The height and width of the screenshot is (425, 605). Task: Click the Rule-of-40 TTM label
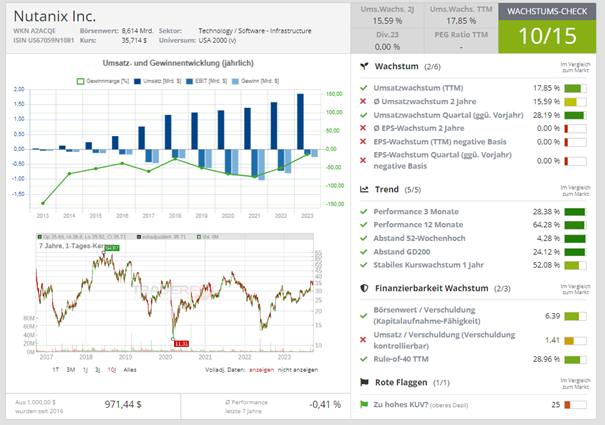tap(401, 359)
